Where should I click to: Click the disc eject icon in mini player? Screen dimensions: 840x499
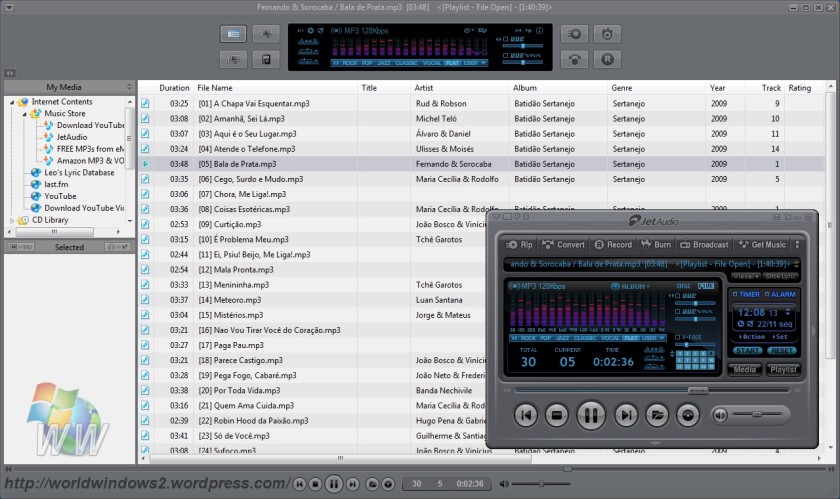(688, 415)
